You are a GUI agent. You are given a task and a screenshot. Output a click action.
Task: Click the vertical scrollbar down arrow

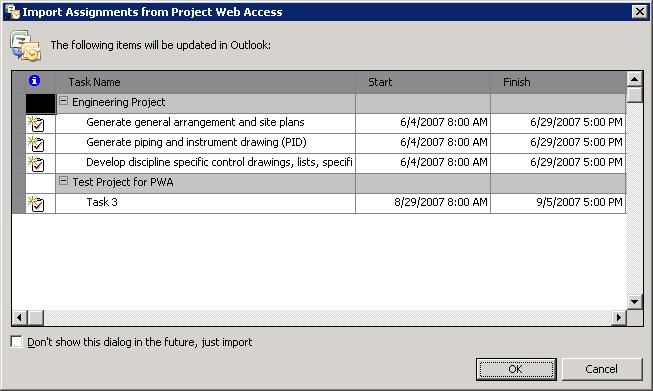(x=634, y=302)
